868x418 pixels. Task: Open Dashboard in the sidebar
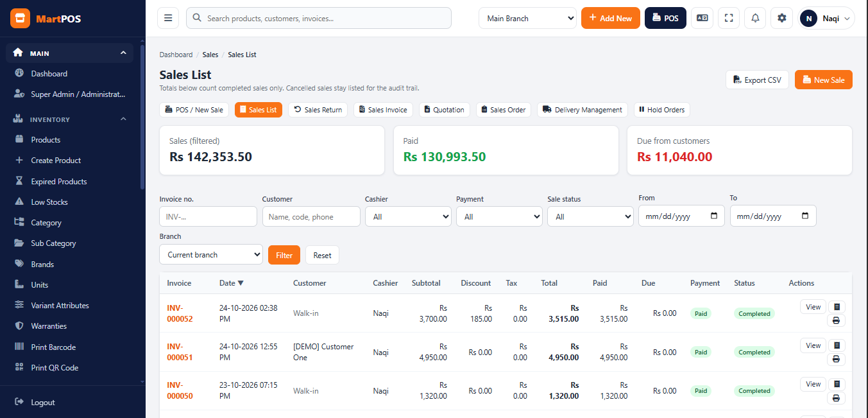pos(70,74)
